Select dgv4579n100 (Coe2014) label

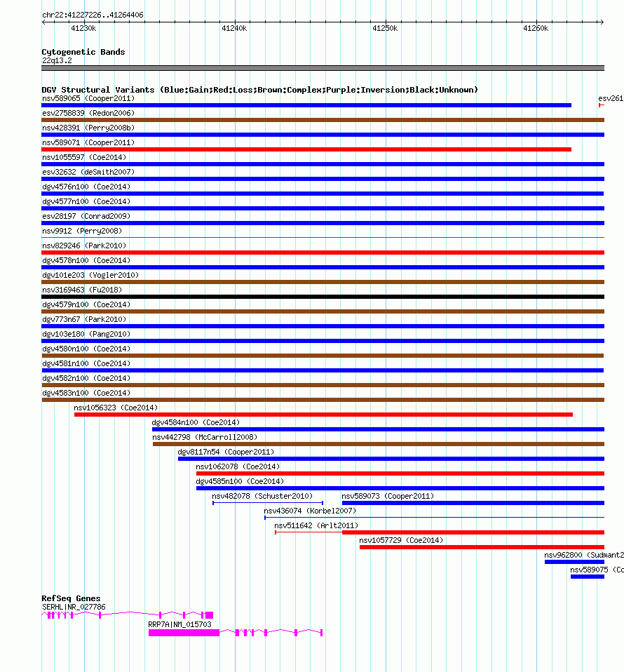pos(86,304)
